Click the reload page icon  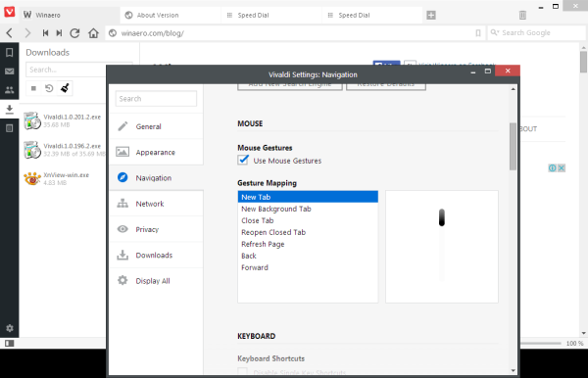click(x=75, y=33)
